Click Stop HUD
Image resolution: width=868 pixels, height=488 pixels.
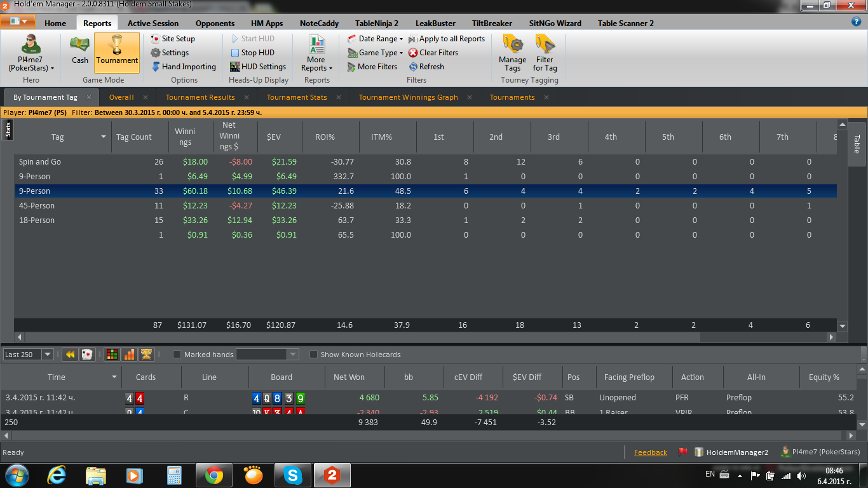pyautogui.click(x=252, y=53)
